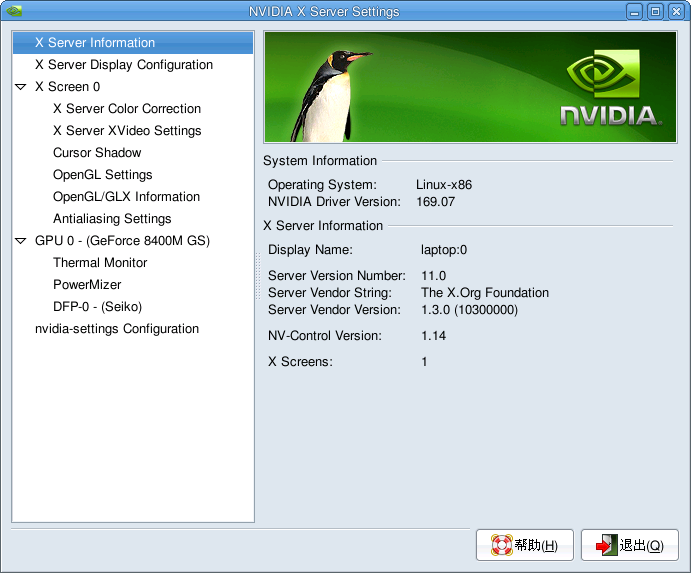Click the lifebuoy icon on the help button
Viewport: 691px width, 573px height.
(x=502, y=545)
